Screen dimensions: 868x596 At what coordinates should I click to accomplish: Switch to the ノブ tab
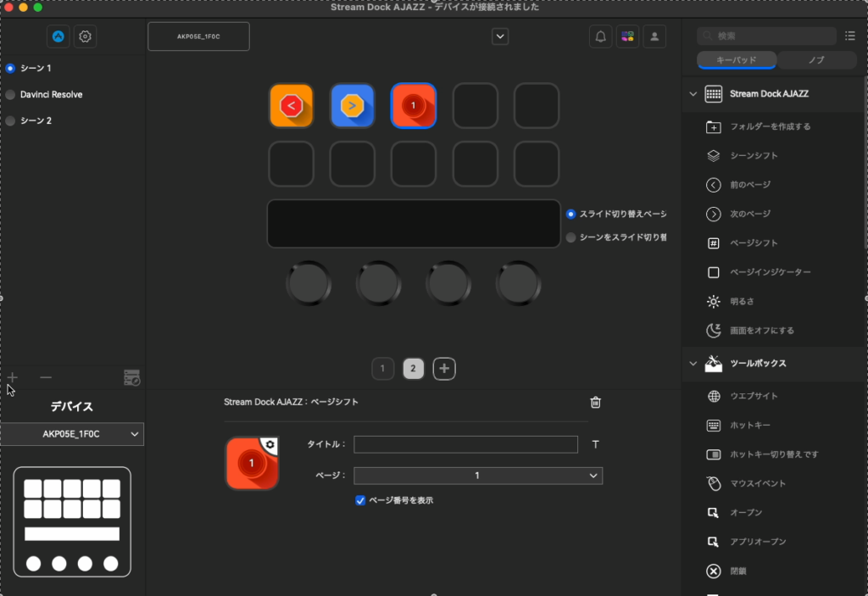pos(816,60)
